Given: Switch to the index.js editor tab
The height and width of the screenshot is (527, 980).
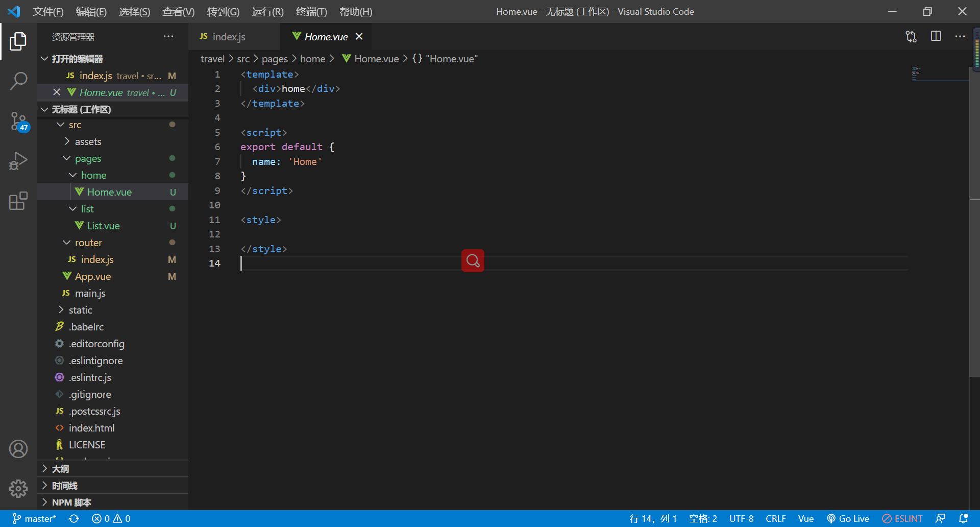Looking at the screenshot, I should click(x=234, y=37).
